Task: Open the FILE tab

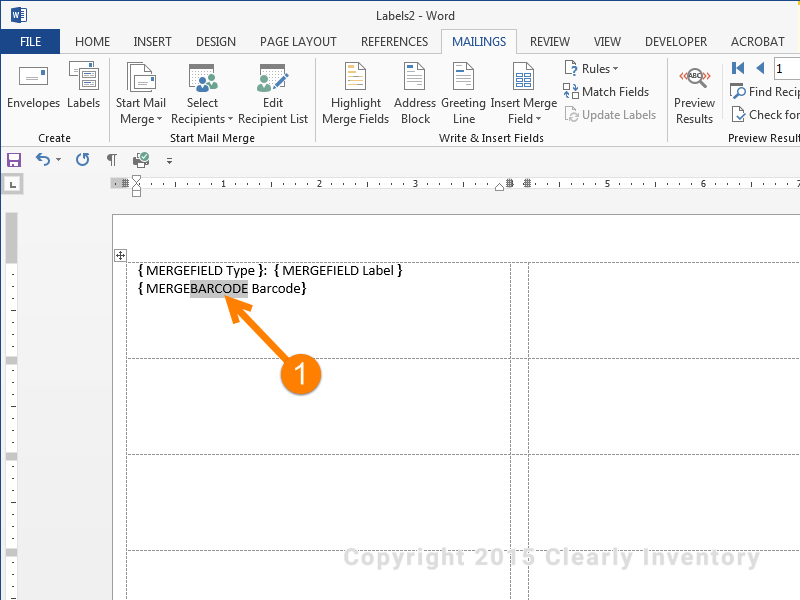Action: click(x=30, y=41)
